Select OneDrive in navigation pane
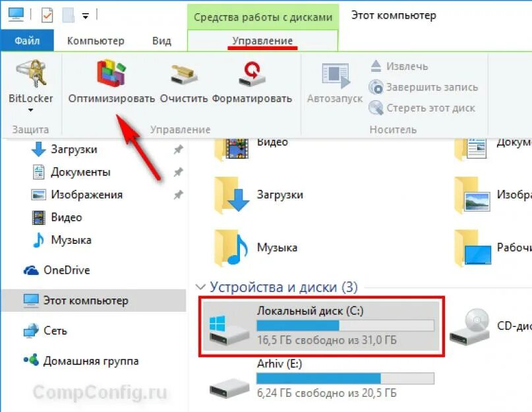The height and width of the screenshot is (412, 532). pyautogui.click(x=67, y=270)
